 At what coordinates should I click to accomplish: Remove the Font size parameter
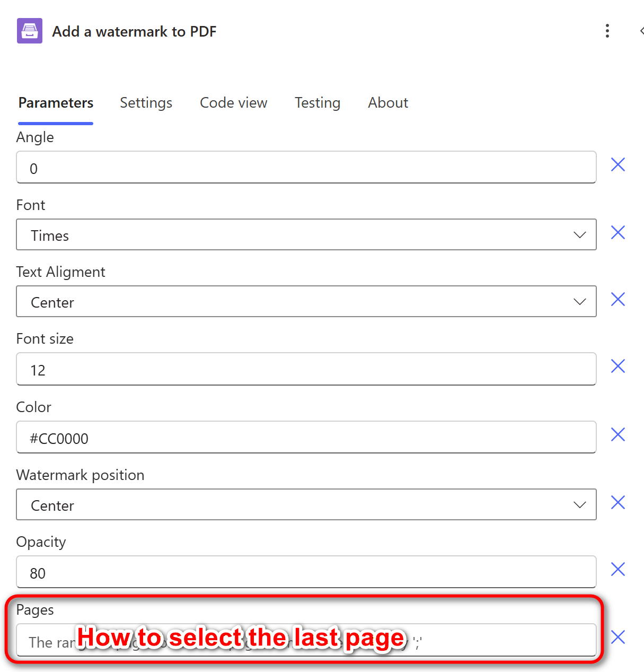click(x=618, y=366)
